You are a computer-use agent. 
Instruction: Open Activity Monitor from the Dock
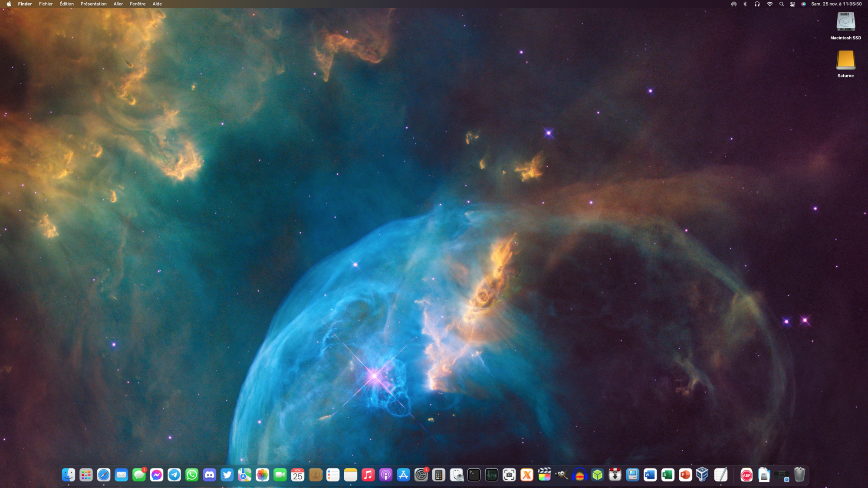pyautogui.click(x=491, y=475)
